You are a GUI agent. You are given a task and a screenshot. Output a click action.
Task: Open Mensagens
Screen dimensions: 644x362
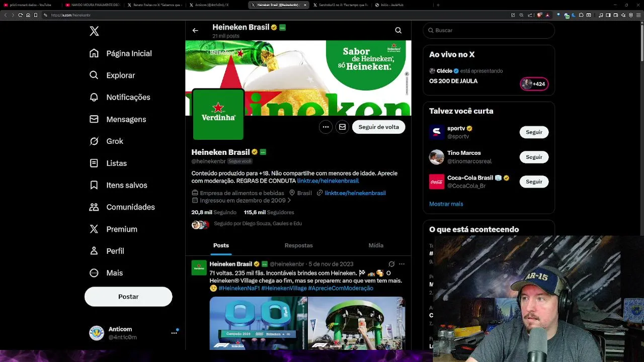coord(118,119)
